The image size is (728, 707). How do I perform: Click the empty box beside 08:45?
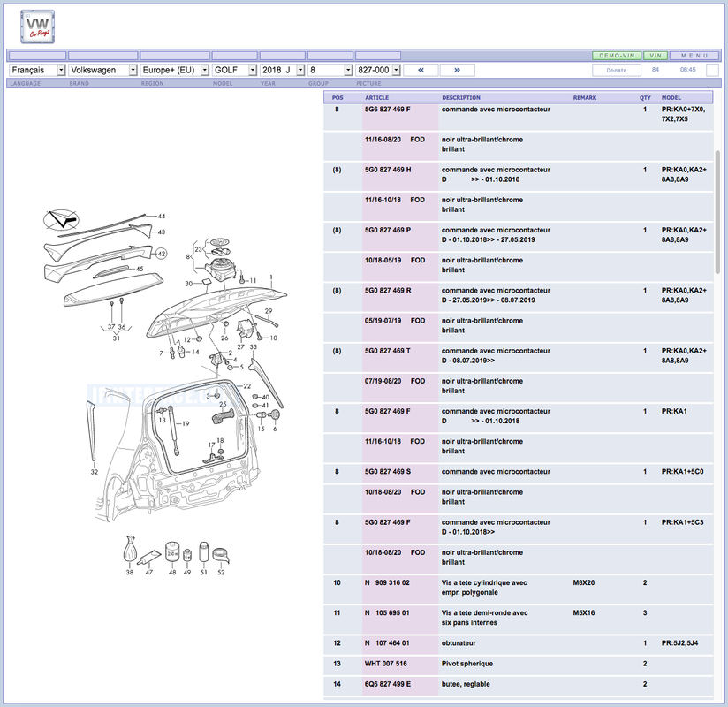coord(712,70)
